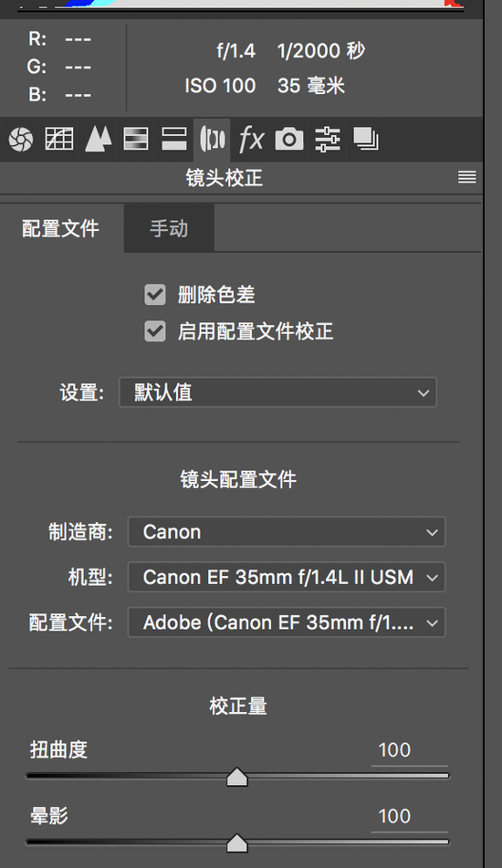Select the Lens Corrections panel icon
This screenshot has height=868, width=502.
click(x=212, y=139)
